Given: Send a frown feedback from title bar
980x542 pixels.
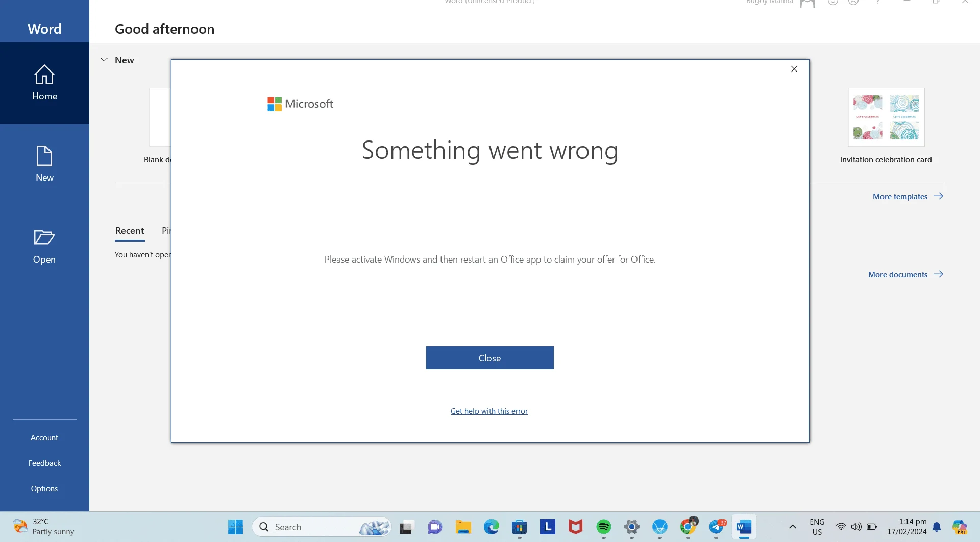Looking at the screenshot, I should [853, 2].
